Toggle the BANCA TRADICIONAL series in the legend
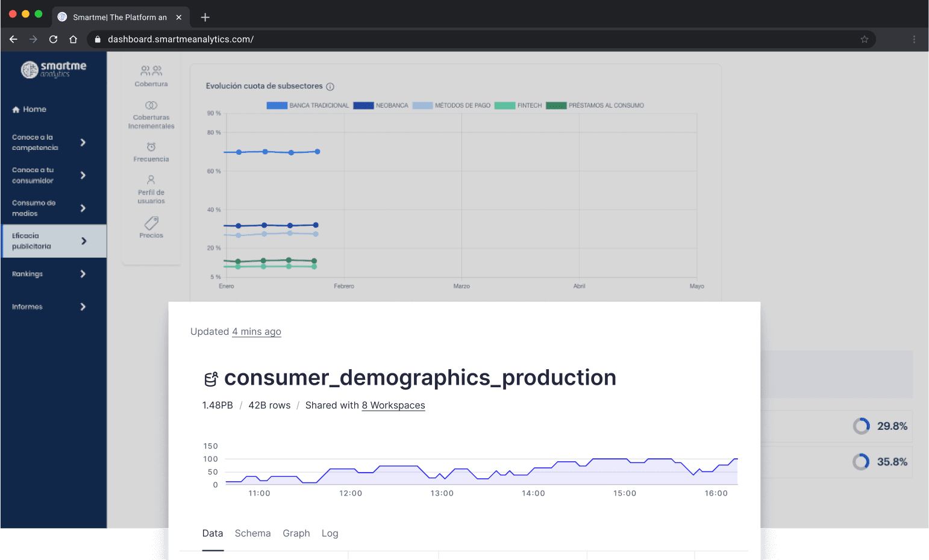The width and height of the screenshot is (929, 560). [308, 105]
